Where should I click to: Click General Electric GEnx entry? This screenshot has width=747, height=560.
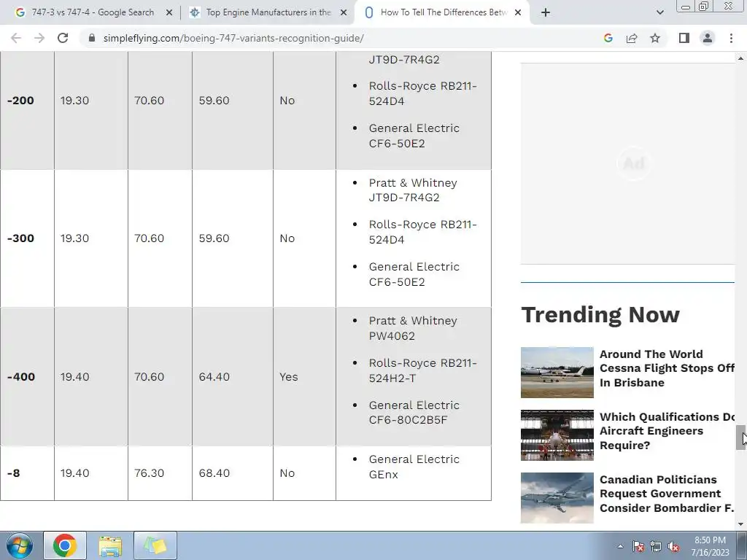[x=414, y=467]
